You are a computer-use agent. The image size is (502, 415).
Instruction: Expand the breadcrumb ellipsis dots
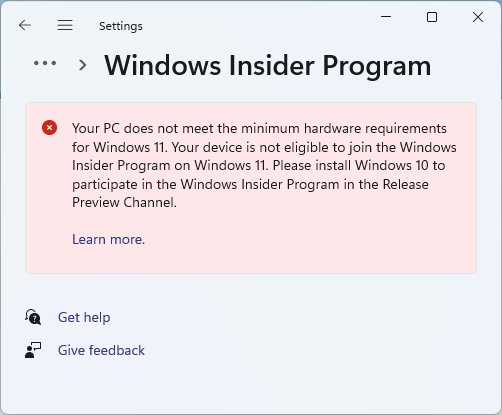45,63
